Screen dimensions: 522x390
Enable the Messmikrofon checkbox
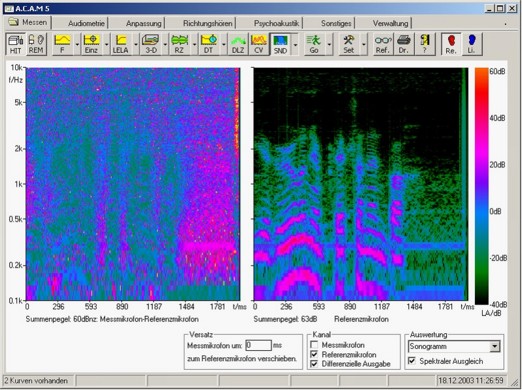tap(314, 345)
